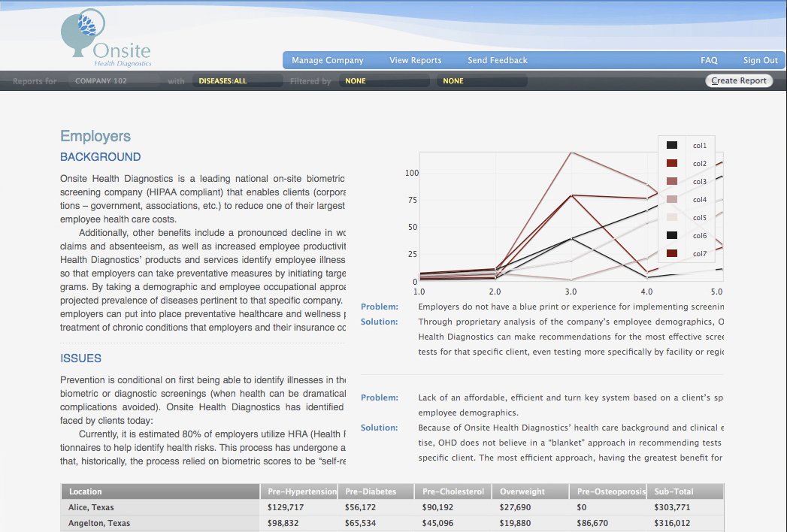Sort by the Location column header
The height and width of the screenshot is (532, 787).
pos(159,491)
